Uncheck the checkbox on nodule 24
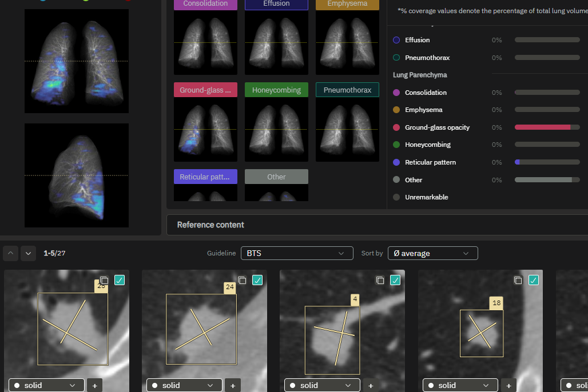 (257, 280)
